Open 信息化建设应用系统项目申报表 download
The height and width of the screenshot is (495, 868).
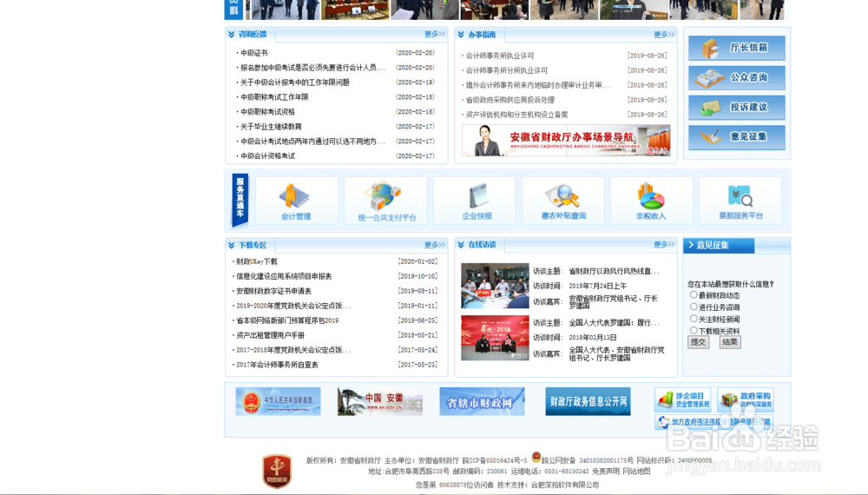[x=284, y=276]
